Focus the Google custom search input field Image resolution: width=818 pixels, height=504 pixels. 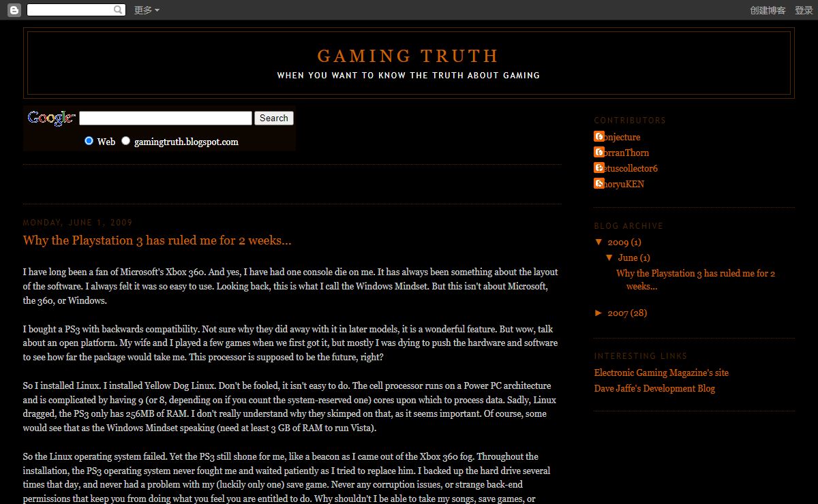pos(166,118)
